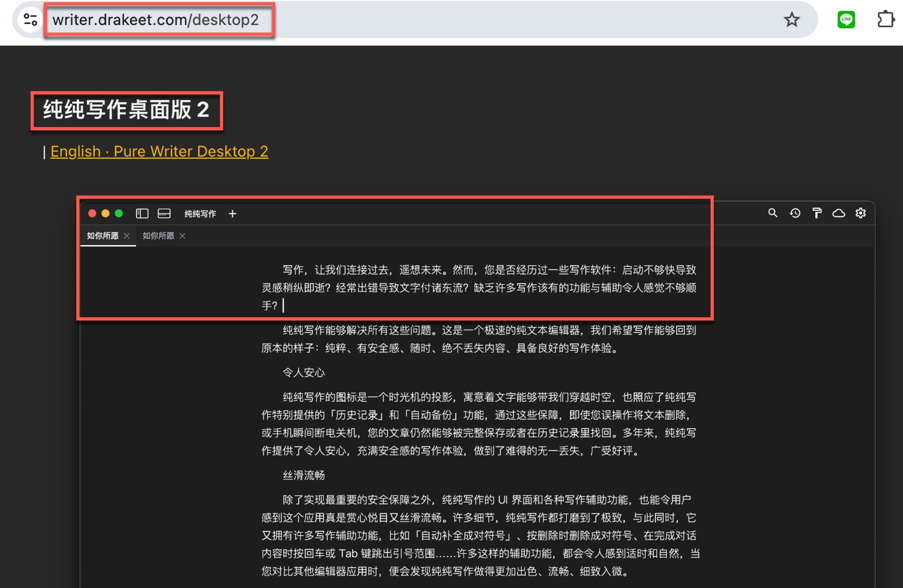Viewport: 903px width, 588px height.
Task: Click the 纯纯写作 title label
Action: point(200,213)
